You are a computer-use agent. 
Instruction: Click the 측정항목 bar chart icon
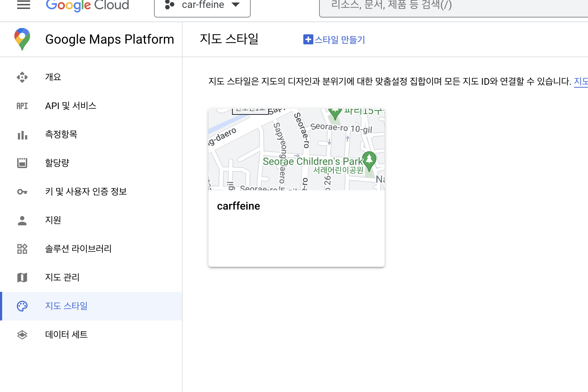pyautogui.click(x=22, y=134)
